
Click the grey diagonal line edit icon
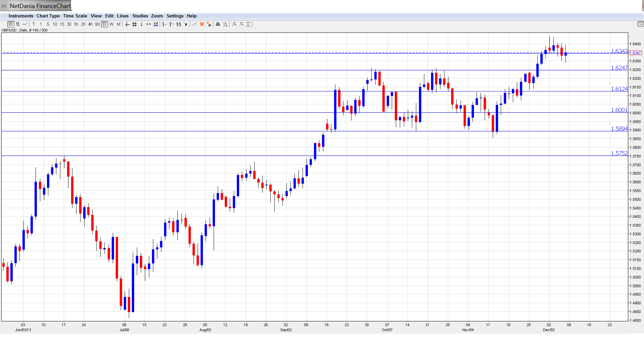pos(195,24)
